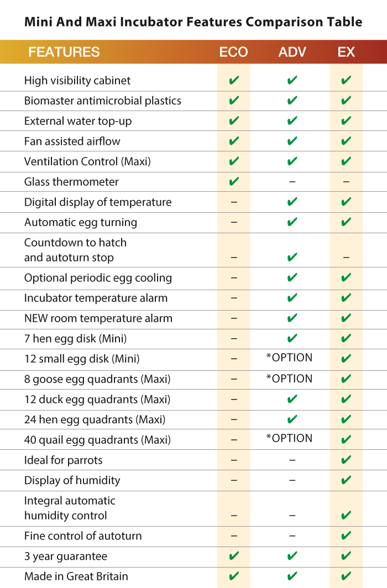387x588 pixels.
Task: Click the ECO checkmark for Glass thermometer
Action: (x=234, y=181)
